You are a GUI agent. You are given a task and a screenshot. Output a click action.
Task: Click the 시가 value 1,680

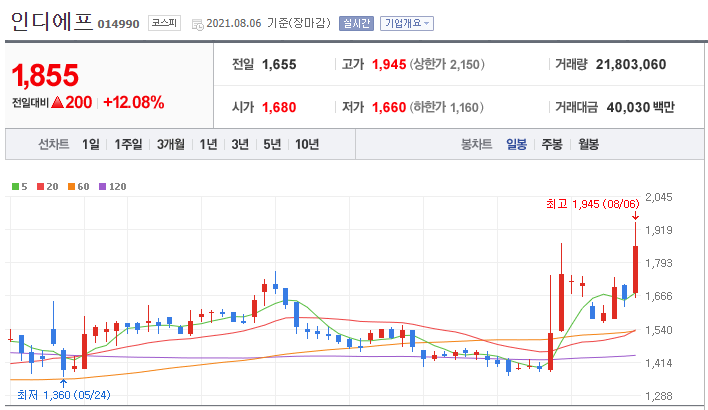(279, 107)
